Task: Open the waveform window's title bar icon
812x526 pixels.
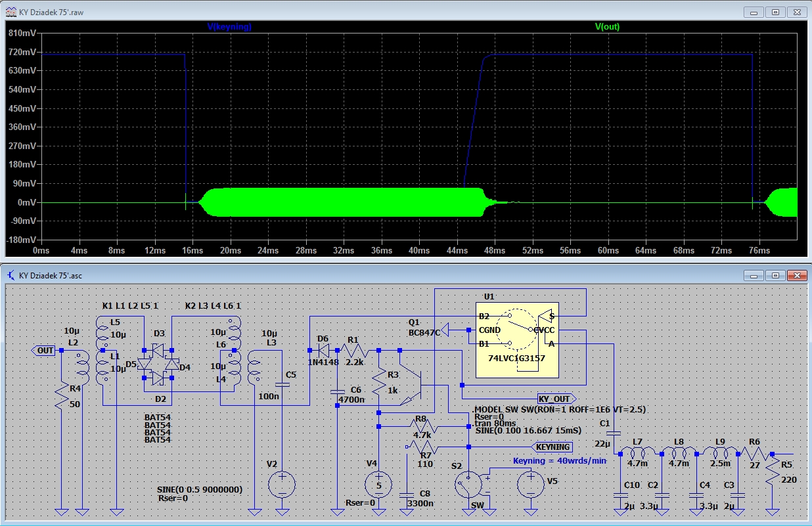Action: 11,12
